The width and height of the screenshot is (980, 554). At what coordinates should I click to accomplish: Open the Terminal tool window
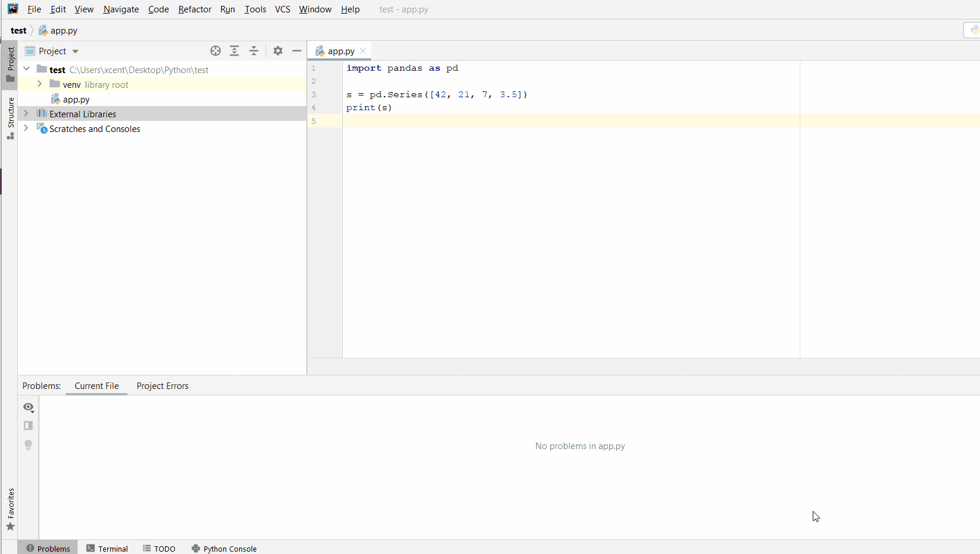pos(107,548)
